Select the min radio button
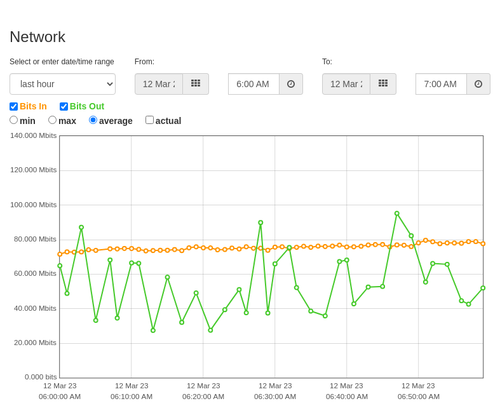 pos(14,120)
